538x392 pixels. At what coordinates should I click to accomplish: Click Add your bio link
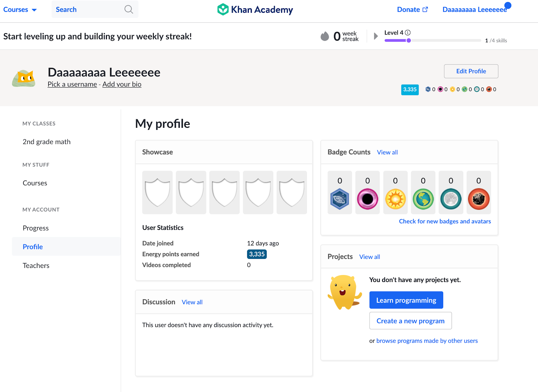click(122, 84)
